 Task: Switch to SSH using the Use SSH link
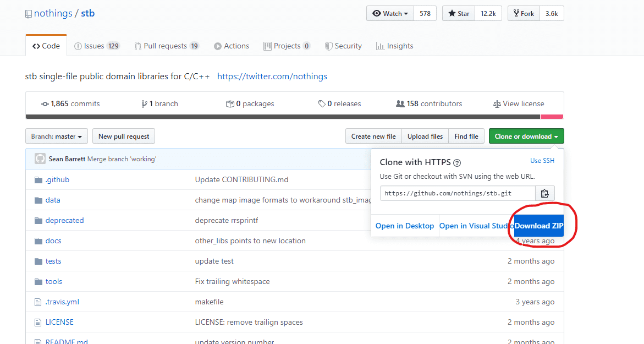[542, 160]
